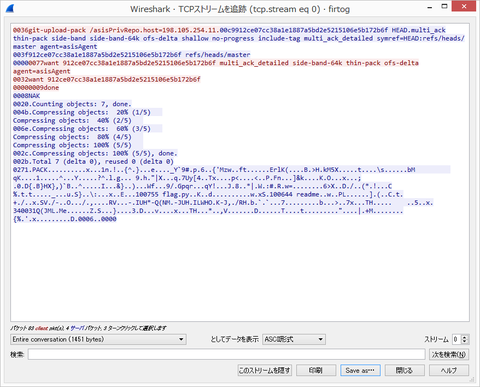Viewport: 480px width, 387px height.
Task: Click the text '100755 flag.py' in the pack data
Action: 158,194
